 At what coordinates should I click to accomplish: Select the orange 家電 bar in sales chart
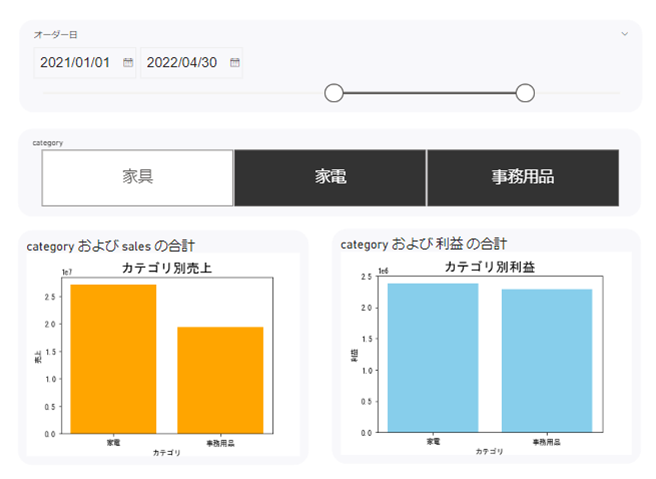113,359
